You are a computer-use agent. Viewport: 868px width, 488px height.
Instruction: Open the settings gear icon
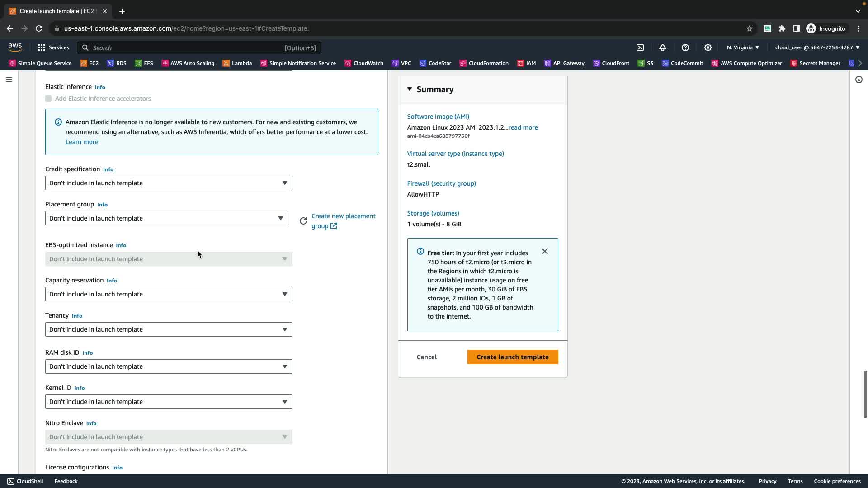(708, 47)
